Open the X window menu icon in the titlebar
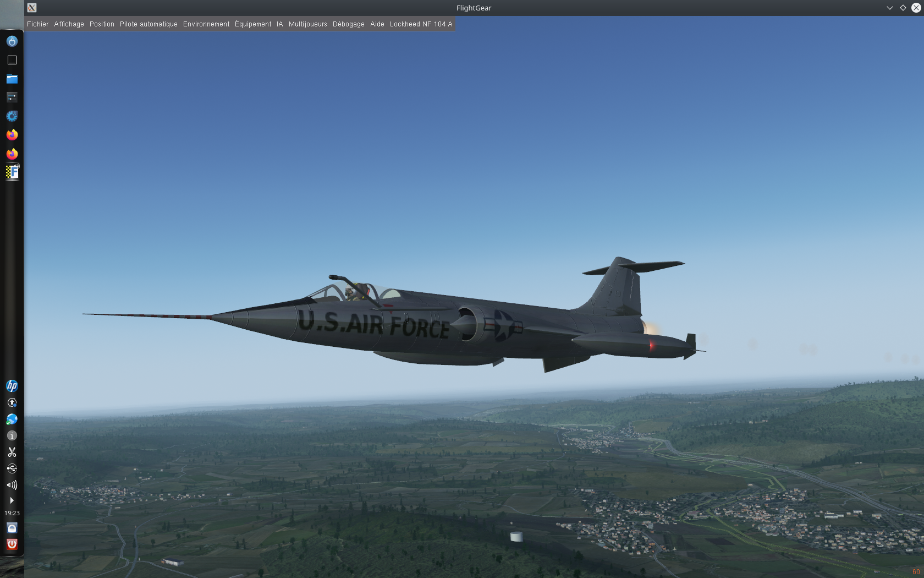Screen dimensions: 924x578 point(32,8)
